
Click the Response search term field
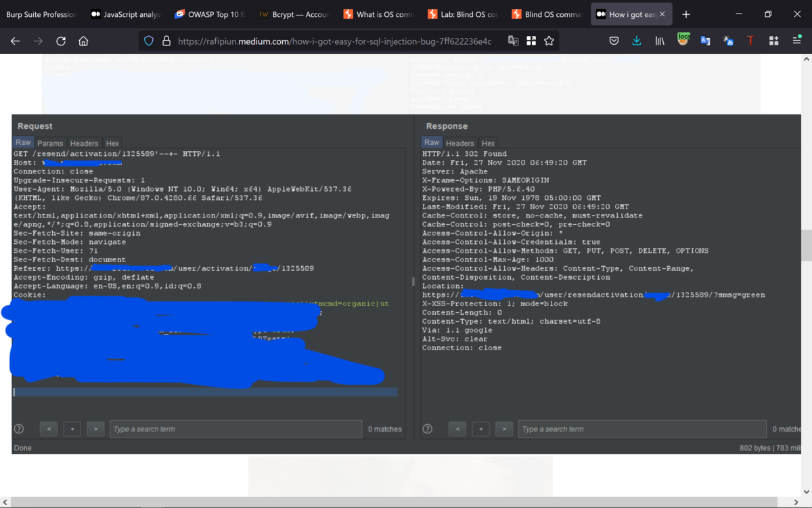[643, 429]
